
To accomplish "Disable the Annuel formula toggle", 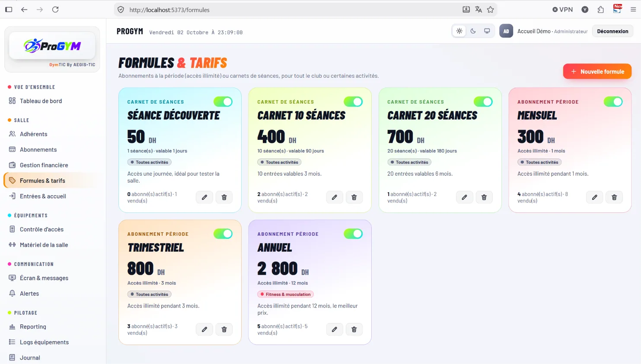I will coord(353,234).
